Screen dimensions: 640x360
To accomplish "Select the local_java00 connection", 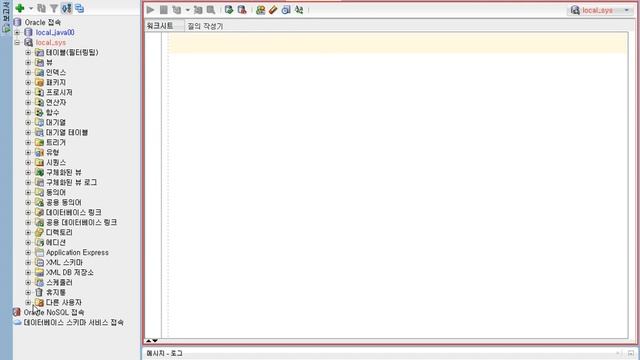I will 55,32.
